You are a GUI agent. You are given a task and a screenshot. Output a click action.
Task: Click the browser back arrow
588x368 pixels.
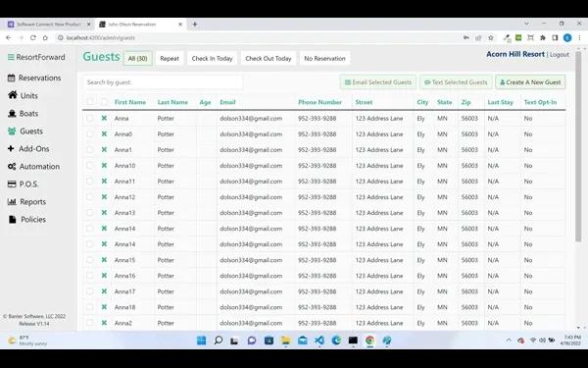[x=9, y=37]
